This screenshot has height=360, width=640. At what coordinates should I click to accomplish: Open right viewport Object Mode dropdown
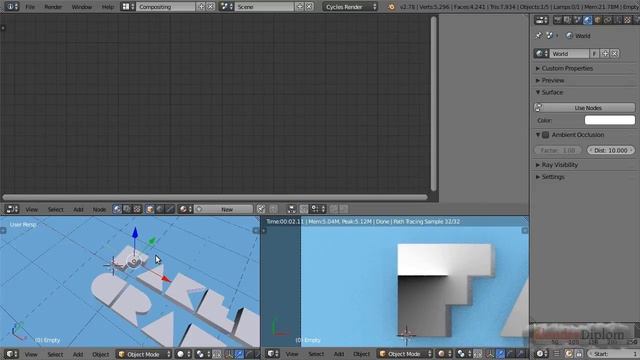click(404, 354)
